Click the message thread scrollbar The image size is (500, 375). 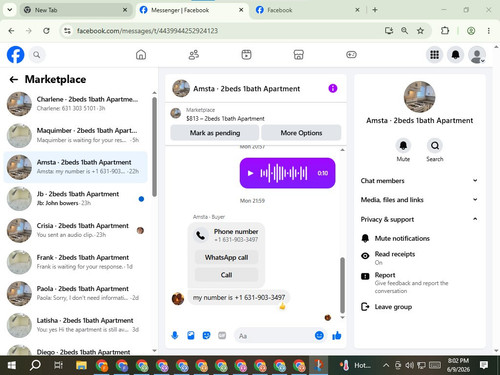click(x=342, y=285)
